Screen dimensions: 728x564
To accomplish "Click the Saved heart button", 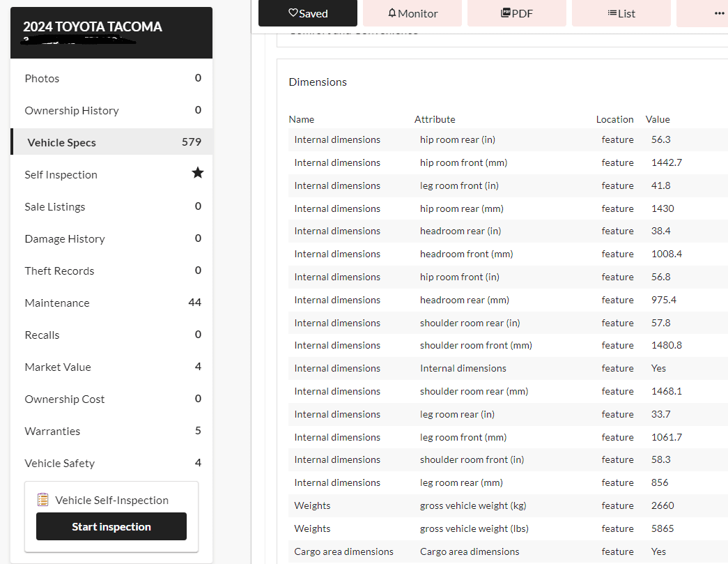I will pos(307,13).
